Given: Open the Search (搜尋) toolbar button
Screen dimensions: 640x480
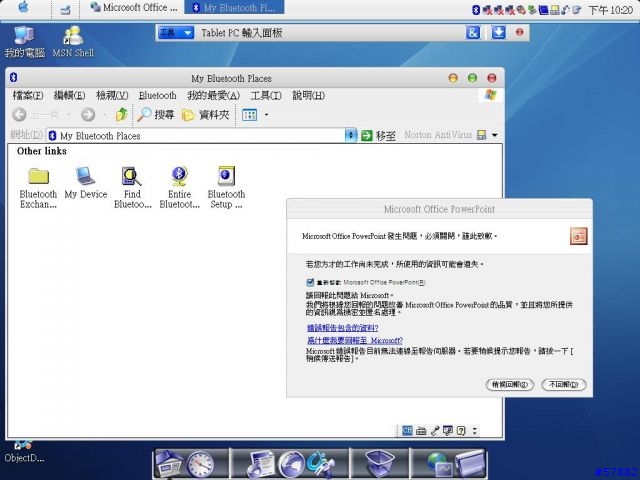Looking at the screenshot, I should [x=155, y=115].
